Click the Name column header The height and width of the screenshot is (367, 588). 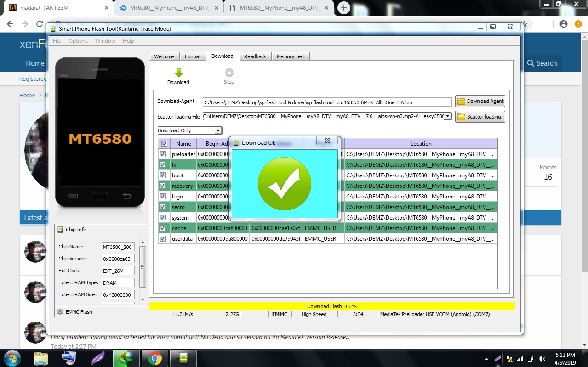pyautogui.click(x=183, y=143)
